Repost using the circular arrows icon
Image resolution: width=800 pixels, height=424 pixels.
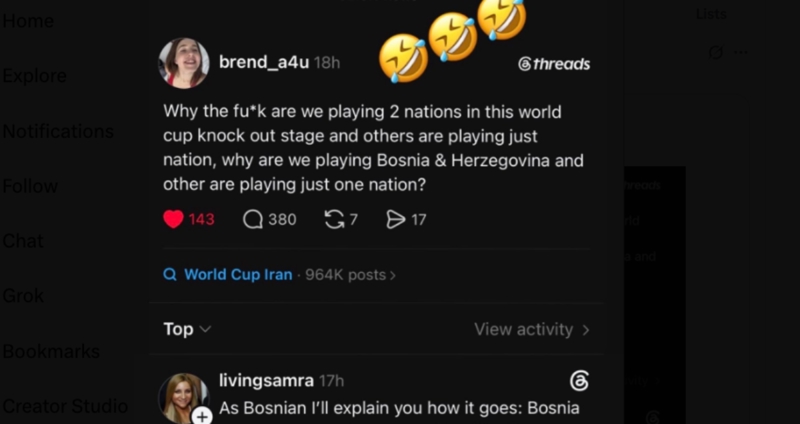point(334,219)
